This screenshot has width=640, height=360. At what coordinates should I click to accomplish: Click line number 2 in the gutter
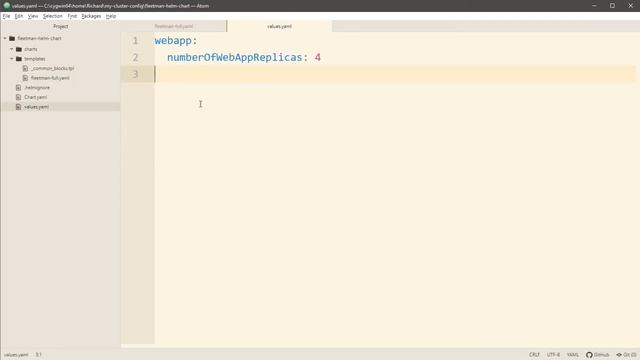(x=135, y=58)
